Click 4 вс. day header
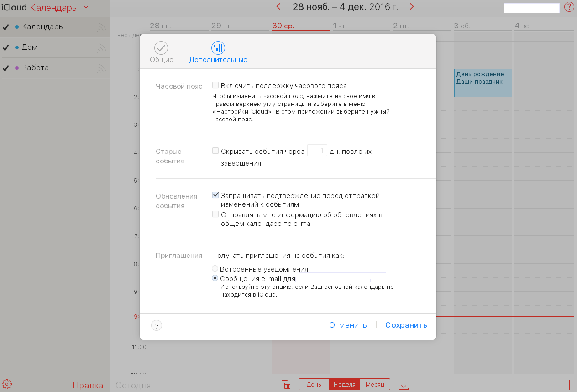 coord(523,26)
